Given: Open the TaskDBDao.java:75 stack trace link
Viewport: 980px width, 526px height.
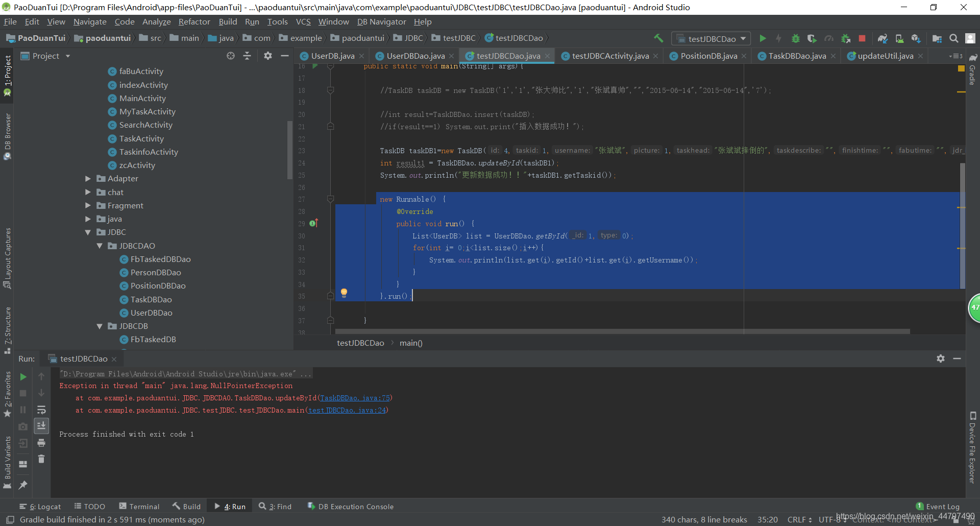Looking at the screenshot, I should 355,398.
